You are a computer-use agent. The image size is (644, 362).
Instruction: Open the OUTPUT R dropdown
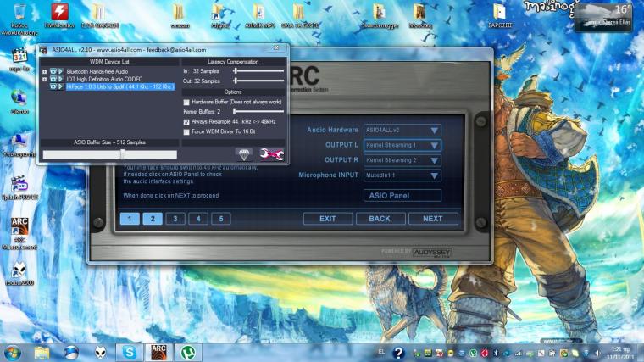435,160
